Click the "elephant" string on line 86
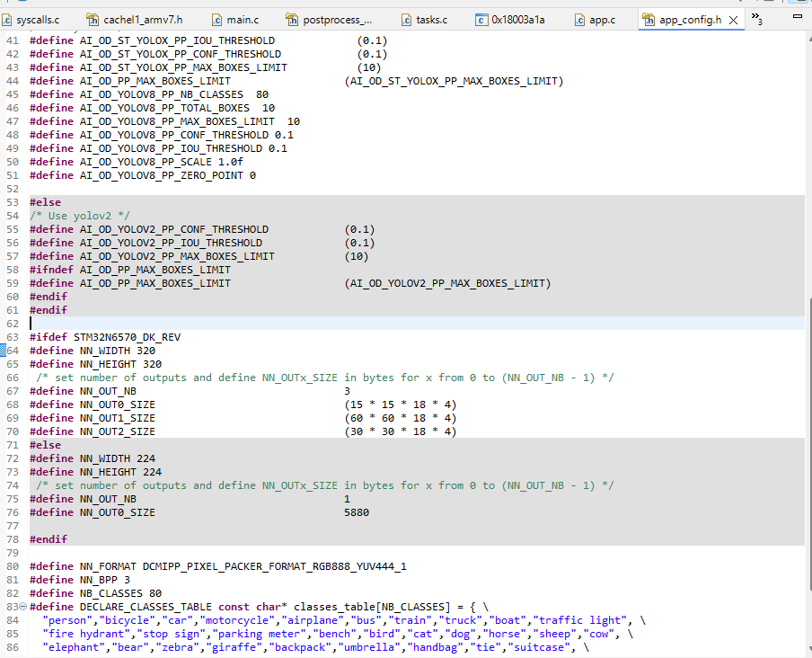812x658 pixels. click(74, 647)
